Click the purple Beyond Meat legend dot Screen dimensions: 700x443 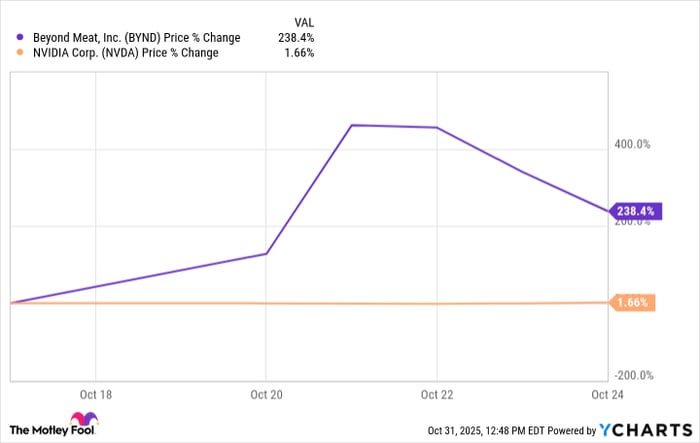click(x=20, y=38)
